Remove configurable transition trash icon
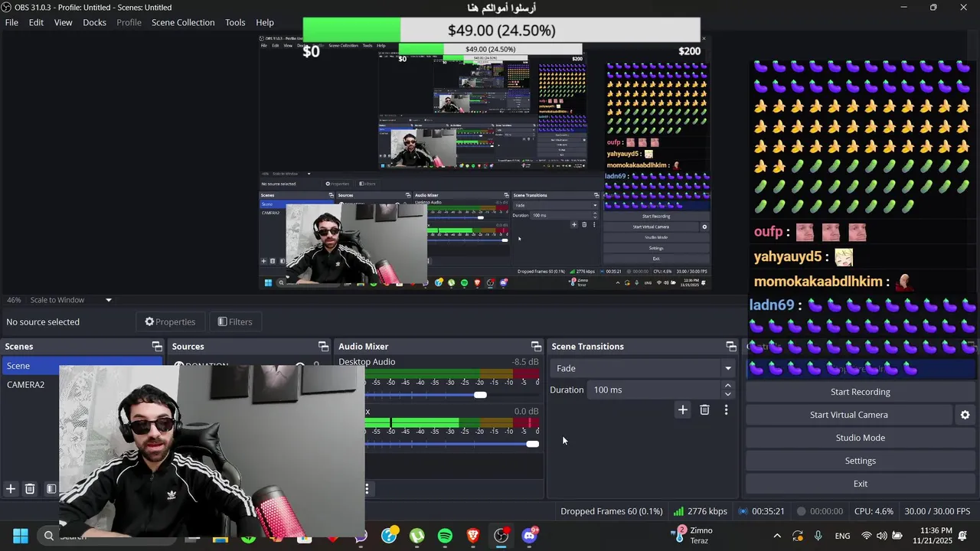This screenshot has height=551, width=980. pos(704,410)
